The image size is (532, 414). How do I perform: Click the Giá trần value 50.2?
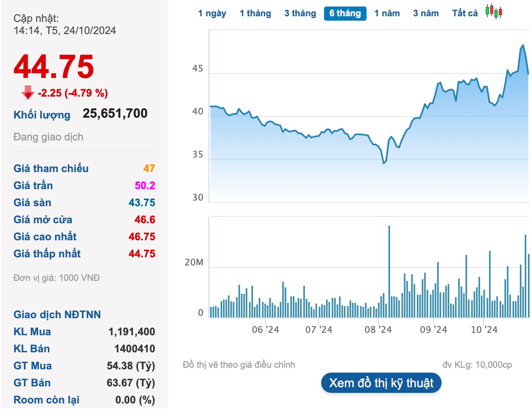pyautogui.click(x=145, y=185)
